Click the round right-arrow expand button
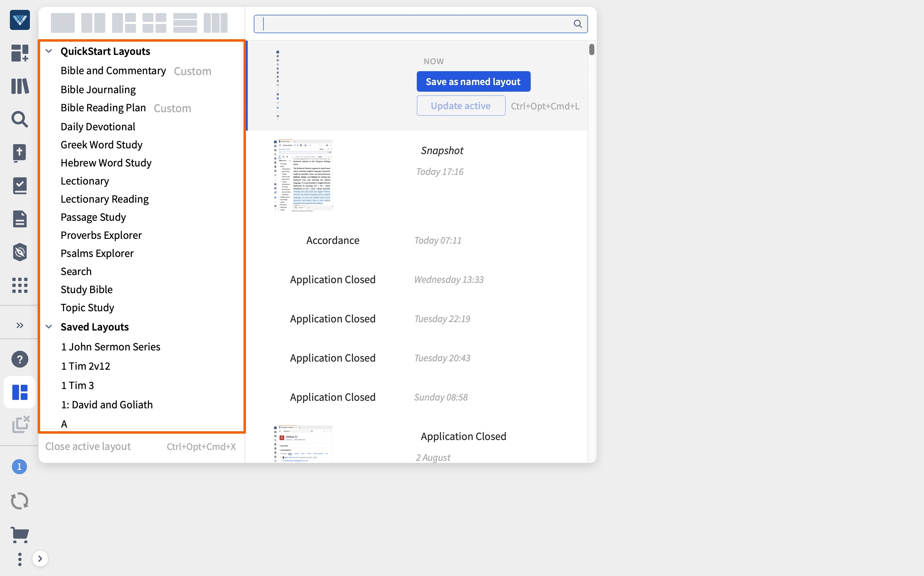The width and height of the screenshot is (924, 576). click(40, 559)
